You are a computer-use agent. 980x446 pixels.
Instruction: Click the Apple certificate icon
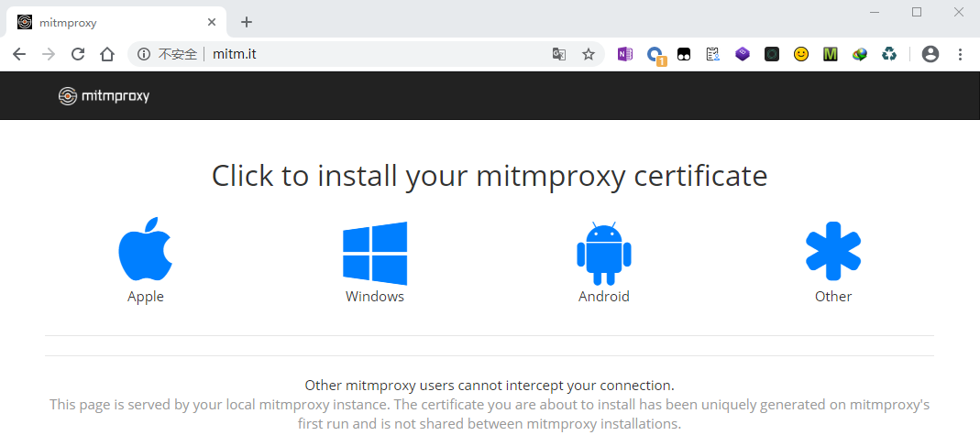(x=145, y=250)
